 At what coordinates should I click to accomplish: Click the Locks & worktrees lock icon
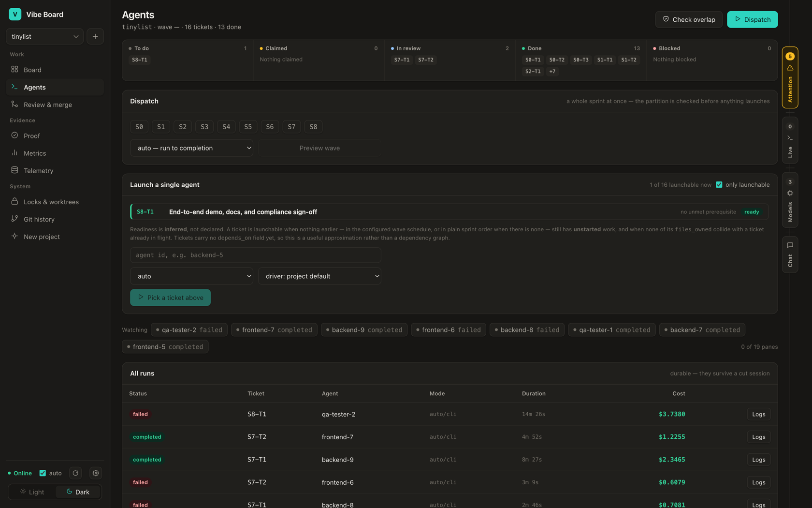[14, 201]
